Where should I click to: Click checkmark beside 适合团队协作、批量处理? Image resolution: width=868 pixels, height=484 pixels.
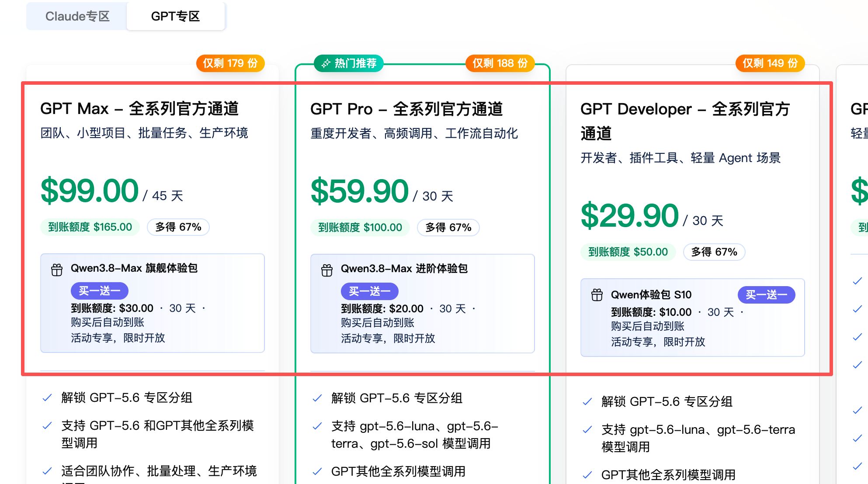click(47, 471)
